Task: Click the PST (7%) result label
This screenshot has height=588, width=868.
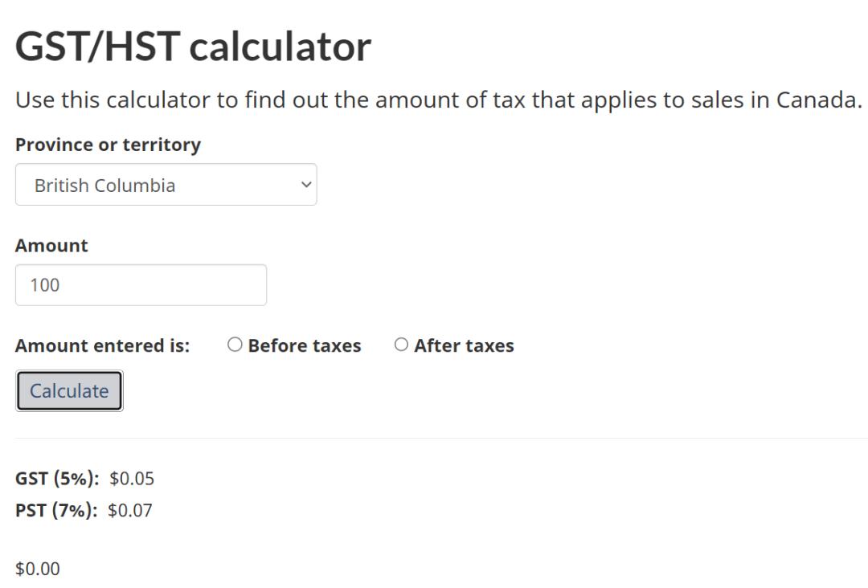Action: pyautogui.click(x=56, y=510)
